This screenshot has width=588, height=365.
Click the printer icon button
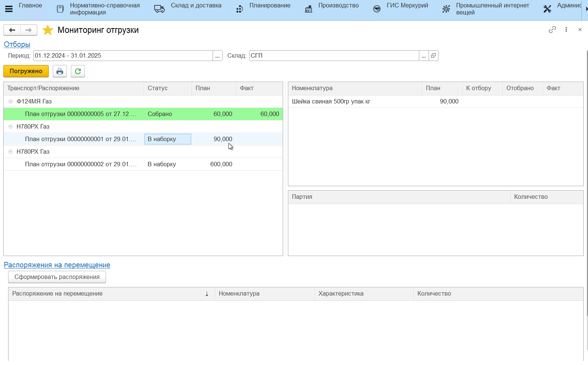click(60, 71)
